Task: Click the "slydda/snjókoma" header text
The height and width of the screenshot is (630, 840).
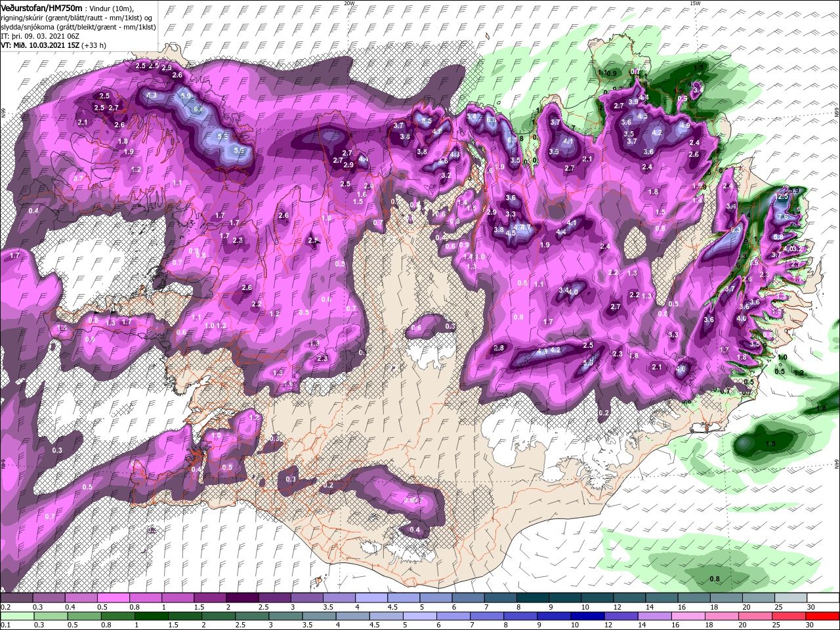Action: [28, 26]
